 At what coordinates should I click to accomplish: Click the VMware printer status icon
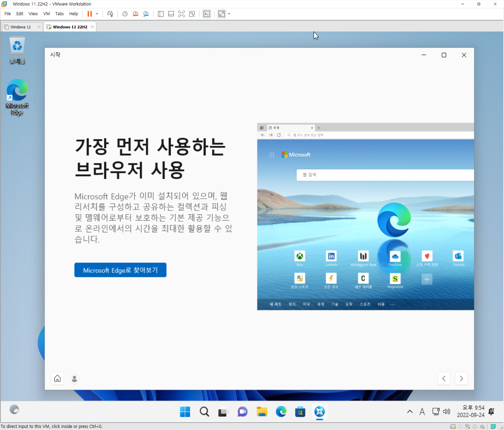[x=475, y=427]
